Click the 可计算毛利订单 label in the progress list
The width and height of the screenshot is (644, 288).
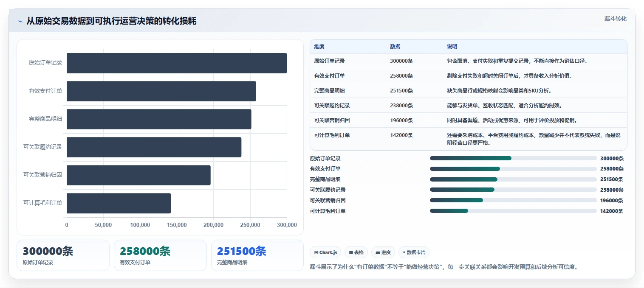tap(328, 211)
